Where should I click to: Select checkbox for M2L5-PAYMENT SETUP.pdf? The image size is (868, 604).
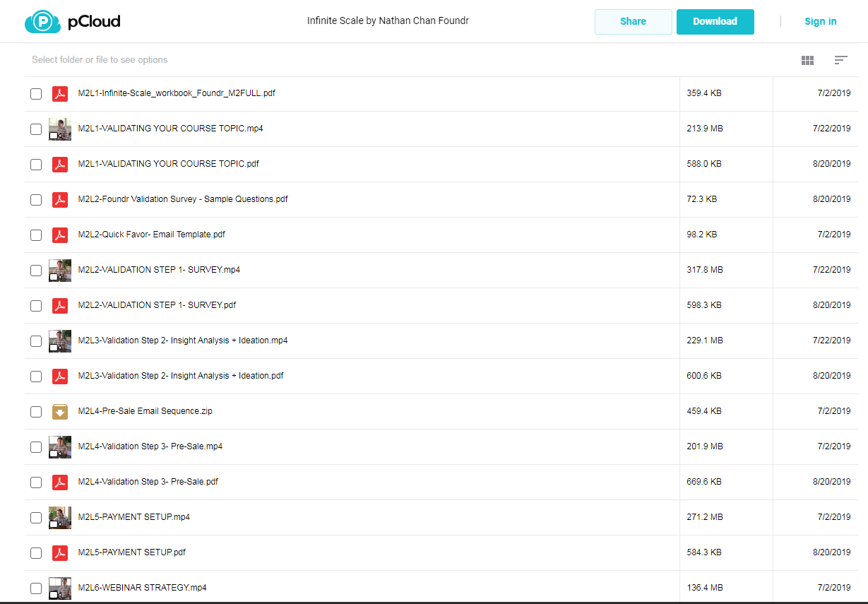point(36,553)
